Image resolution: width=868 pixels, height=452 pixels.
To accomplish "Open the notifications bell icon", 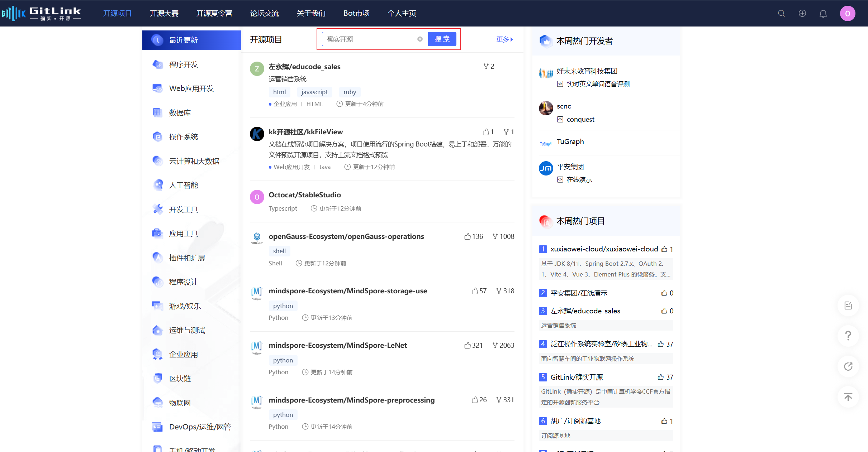I will coord(823,14).
